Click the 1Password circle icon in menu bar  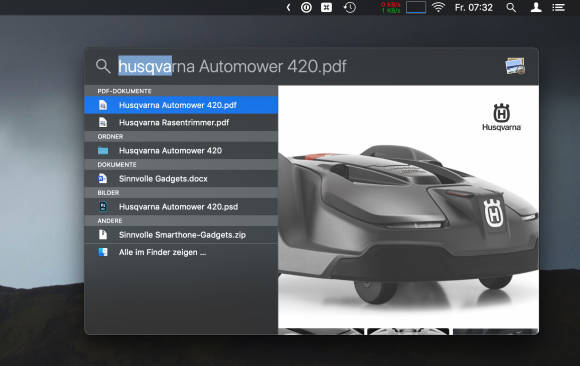306,7
